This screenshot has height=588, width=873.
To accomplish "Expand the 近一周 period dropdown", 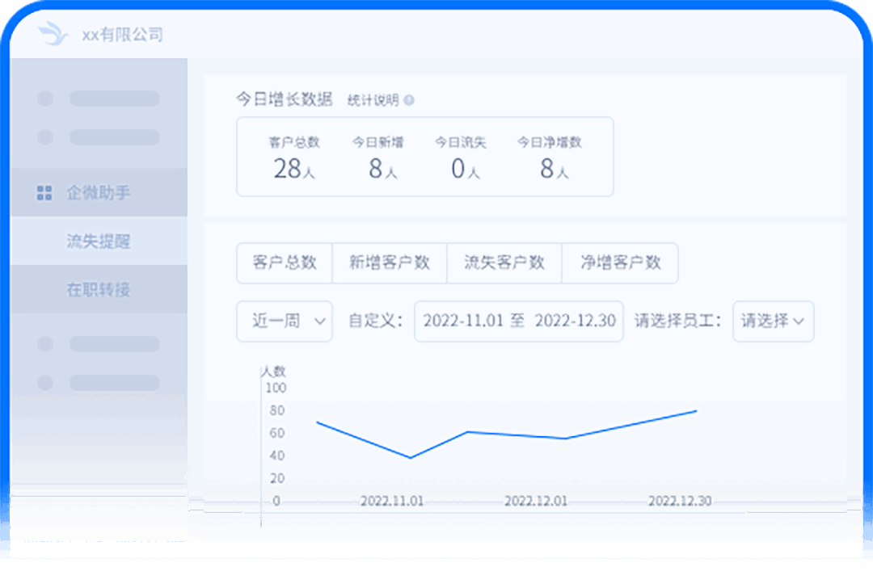I will pos(285,321).
